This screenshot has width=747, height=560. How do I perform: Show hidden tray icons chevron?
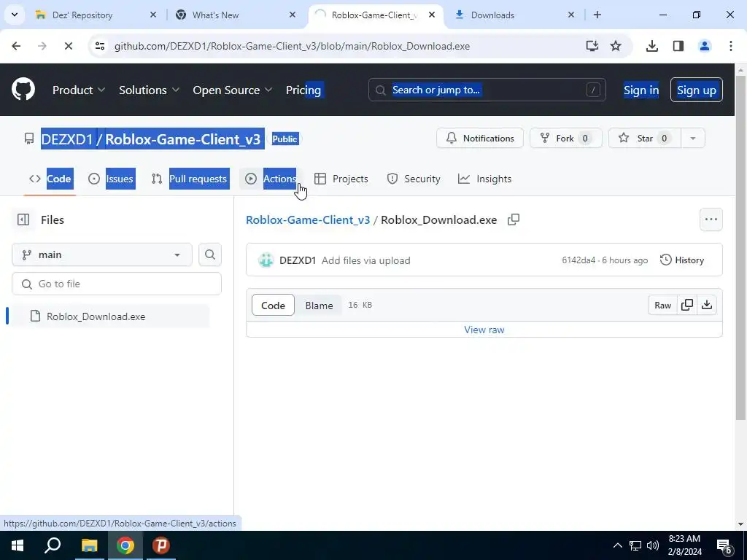click(617, 545)
